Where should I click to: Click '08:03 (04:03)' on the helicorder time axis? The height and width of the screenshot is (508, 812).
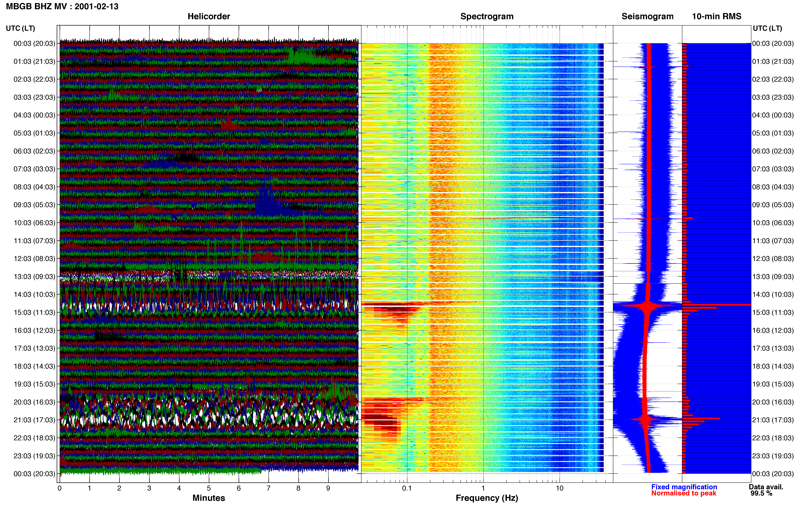pos(34,187)
